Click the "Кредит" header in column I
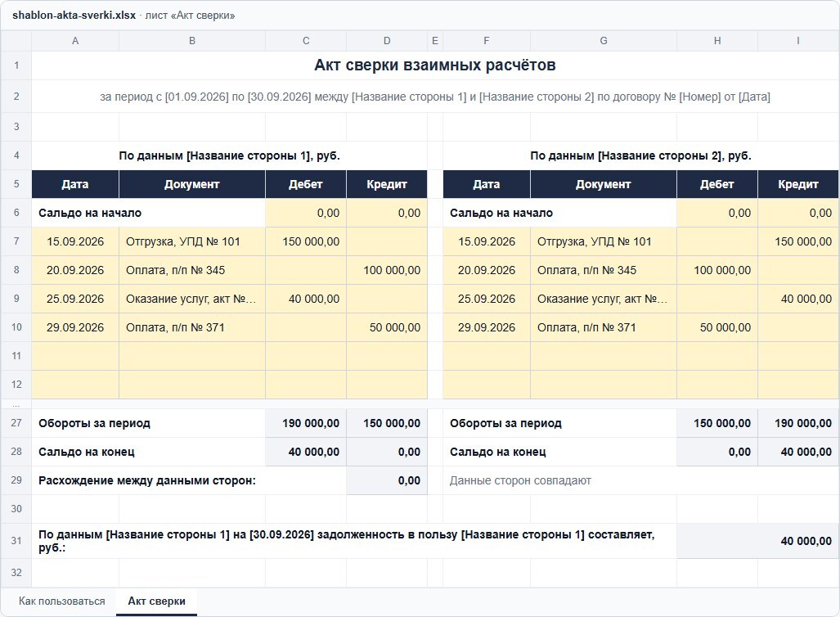The image size is (840, 617). (x=798, y=184)
